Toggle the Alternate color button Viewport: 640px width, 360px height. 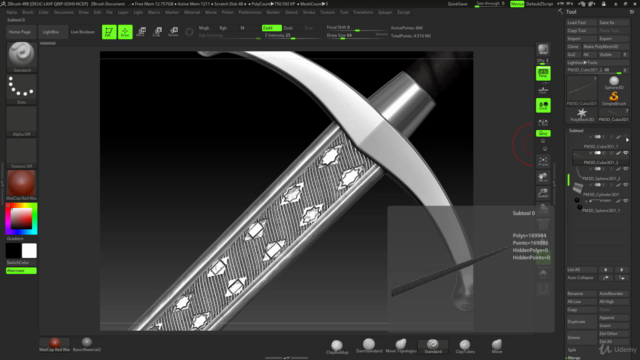point(21,271)
